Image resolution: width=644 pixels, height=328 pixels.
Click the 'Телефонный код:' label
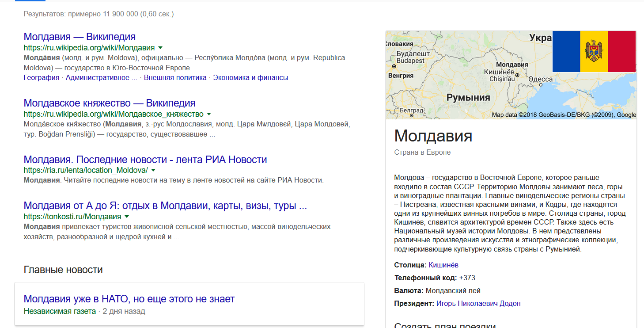pyautogui.click(x=426, y=278)
